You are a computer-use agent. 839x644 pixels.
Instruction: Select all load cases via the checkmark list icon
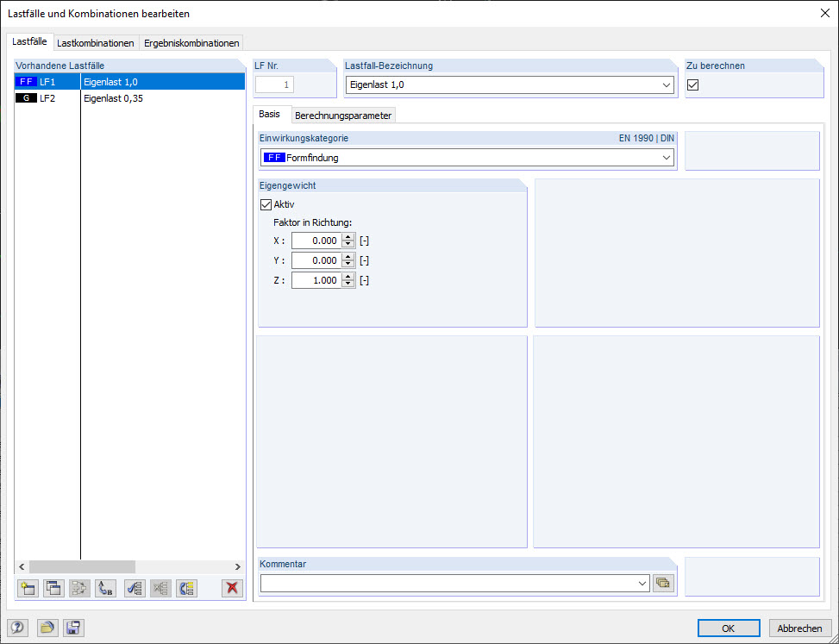point(135,588)
